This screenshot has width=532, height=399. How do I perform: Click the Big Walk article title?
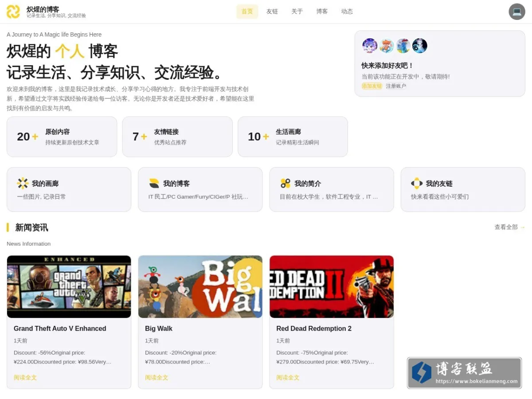point(159,329)
